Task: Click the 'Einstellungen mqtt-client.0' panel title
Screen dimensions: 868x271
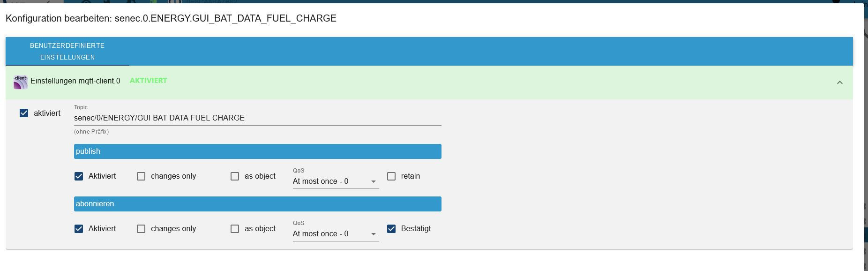Action: (x=75, y=81)
